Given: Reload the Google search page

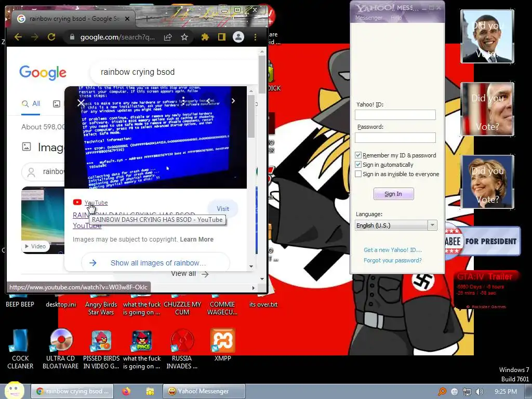Looking at the screenshot, I should click(x=51, y=37).
